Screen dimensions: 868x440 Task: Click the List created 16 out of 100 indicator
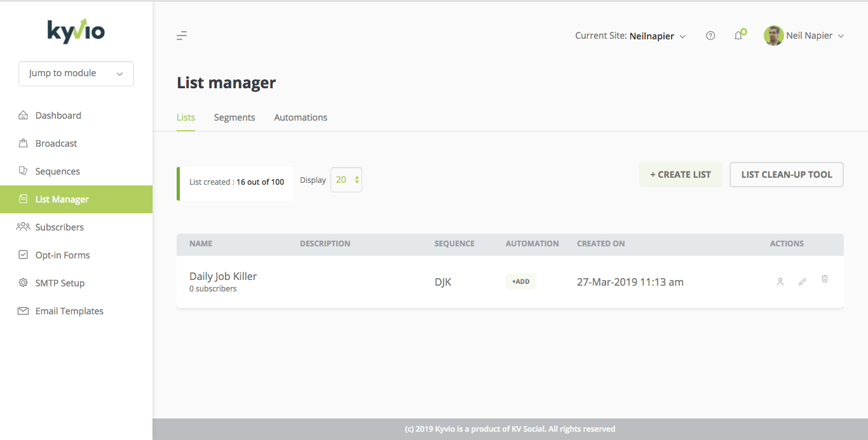click(x=235, y=183)
